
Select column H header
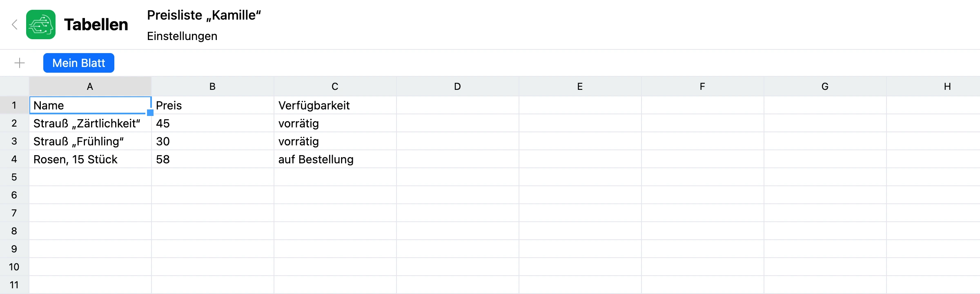point(933,86)
